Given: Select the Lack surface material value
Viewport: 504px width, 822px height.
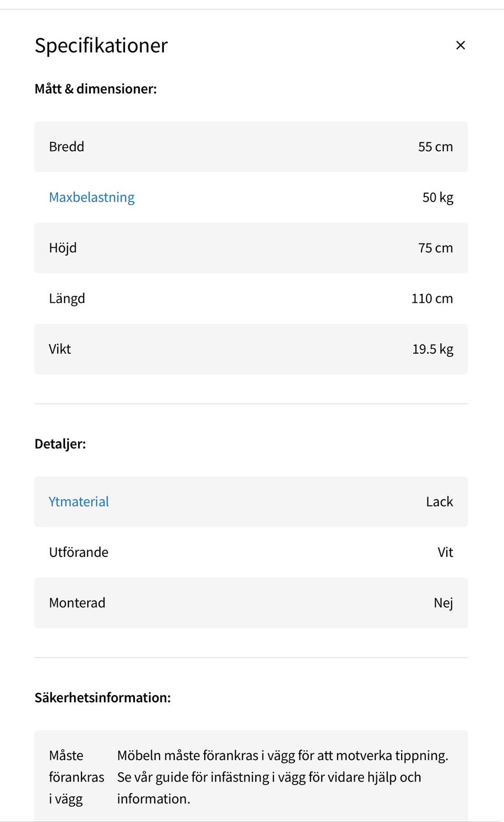Looking at the screenshot, I should coord(439,502).
